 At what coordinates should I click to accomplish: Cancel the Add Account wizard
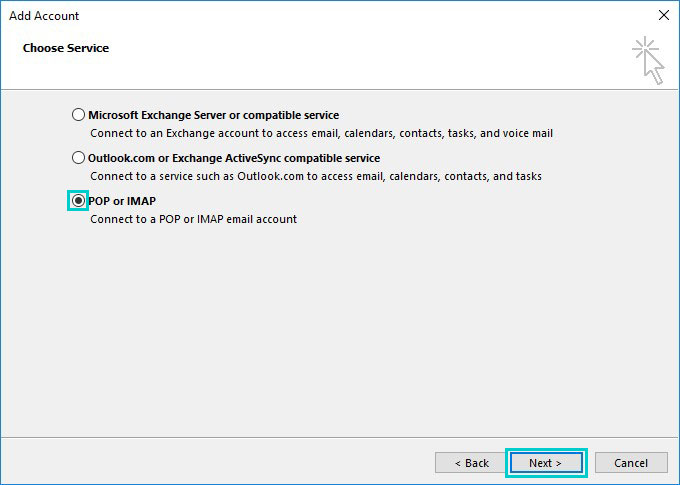(631, 463)
